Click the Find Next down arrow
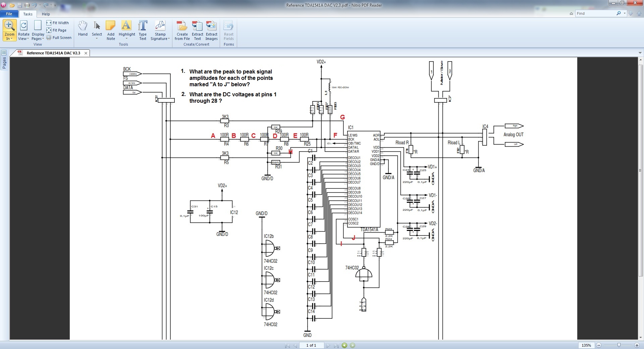Viewport: 644px width, 349px height. point(631,13)
